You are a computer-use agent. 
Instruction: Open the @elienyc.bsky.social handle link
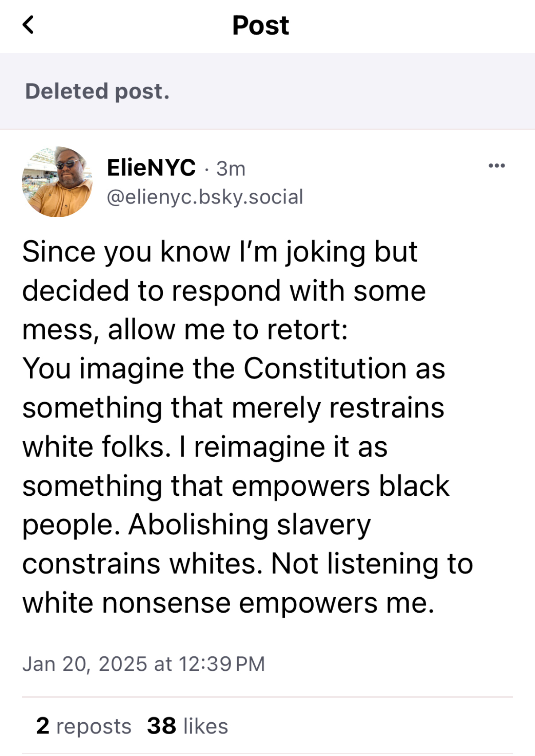(x=205, y=197)
